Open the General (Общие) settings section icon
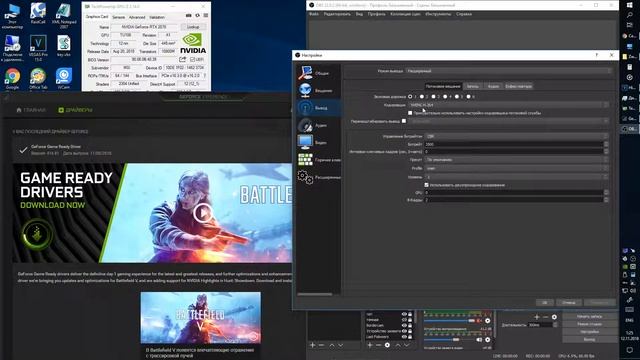 click(305, 73)
